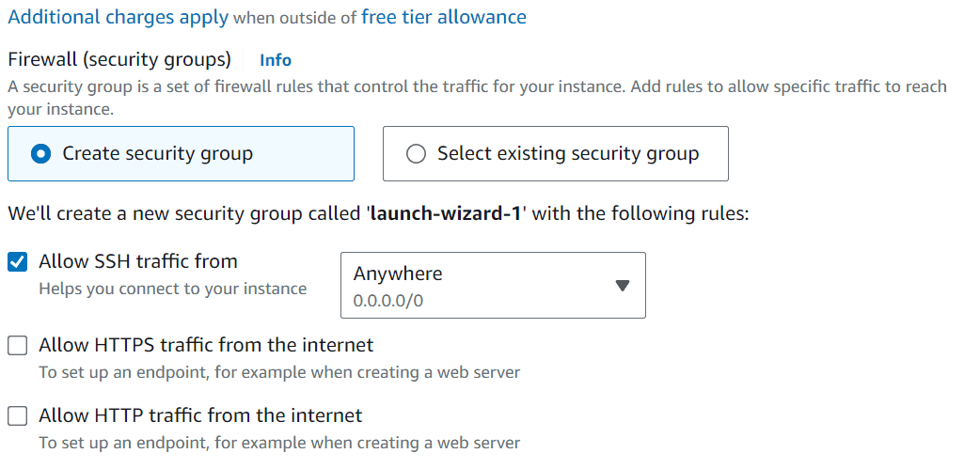Screen dimensions: 980x469
Task: Click 'Helps you connect to your instance' description
Action: [x=172, y=289]
